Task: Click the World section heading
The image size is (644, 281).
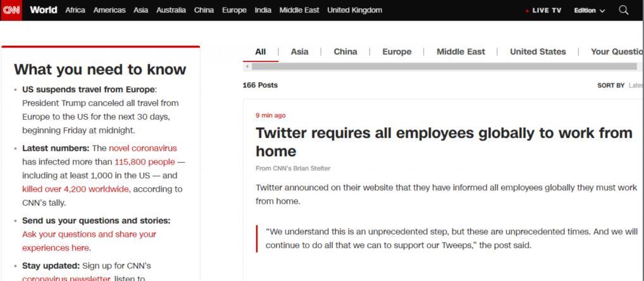Action: [x=44, y=10]
